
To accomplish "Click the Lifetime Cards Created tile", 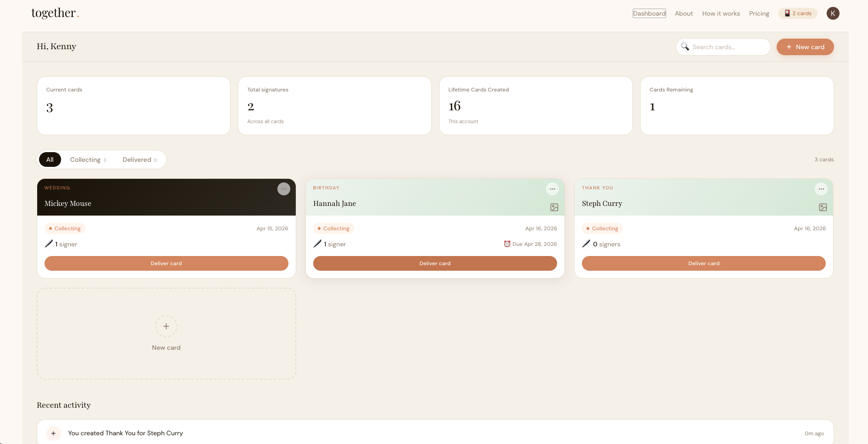I will coord(536,106).
